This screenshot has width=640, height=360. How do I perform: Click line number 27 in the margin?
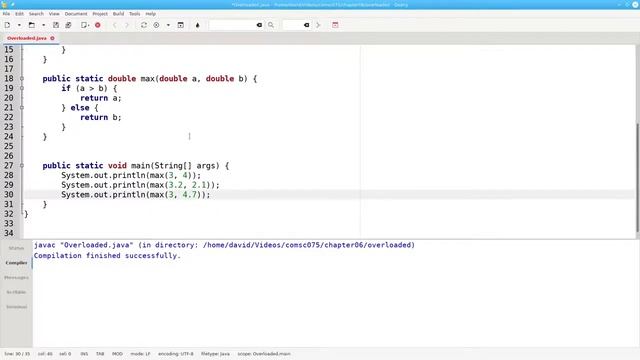pyautogui.click(x=9, y=166)
